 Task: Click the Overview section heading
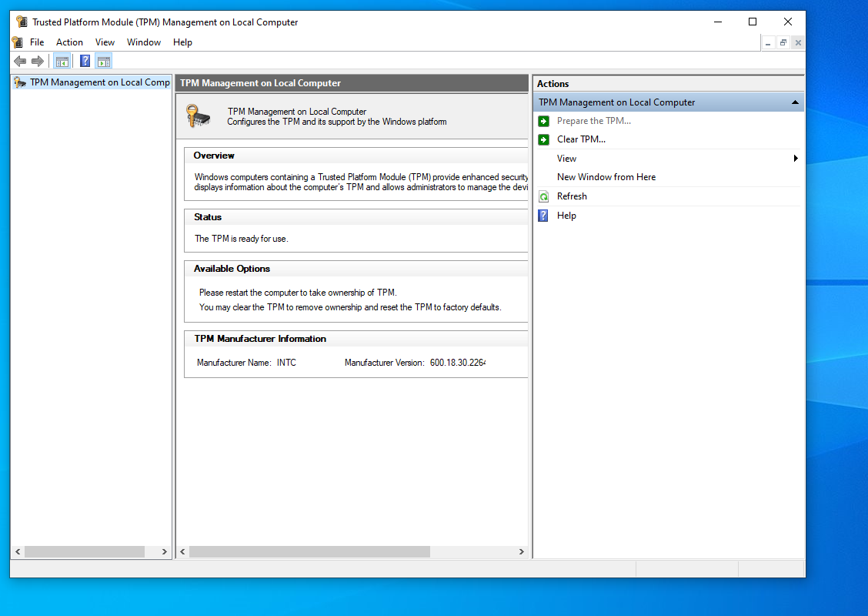coord(214,156)
